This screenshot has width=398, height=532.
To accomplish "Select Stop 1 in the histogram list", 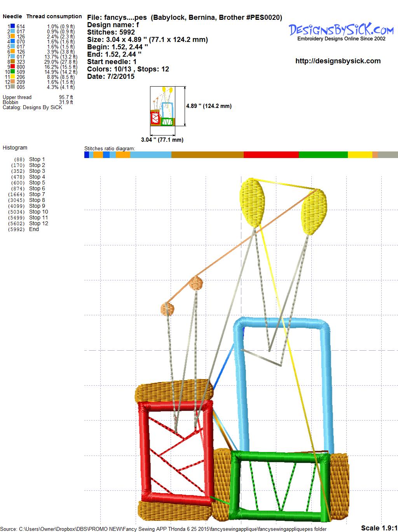I will pos(37,160).
